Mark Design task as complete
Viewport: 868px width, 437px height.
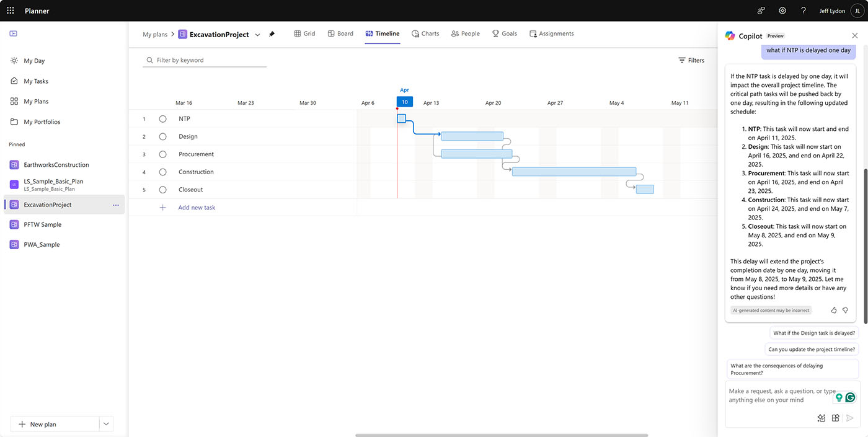163,136
